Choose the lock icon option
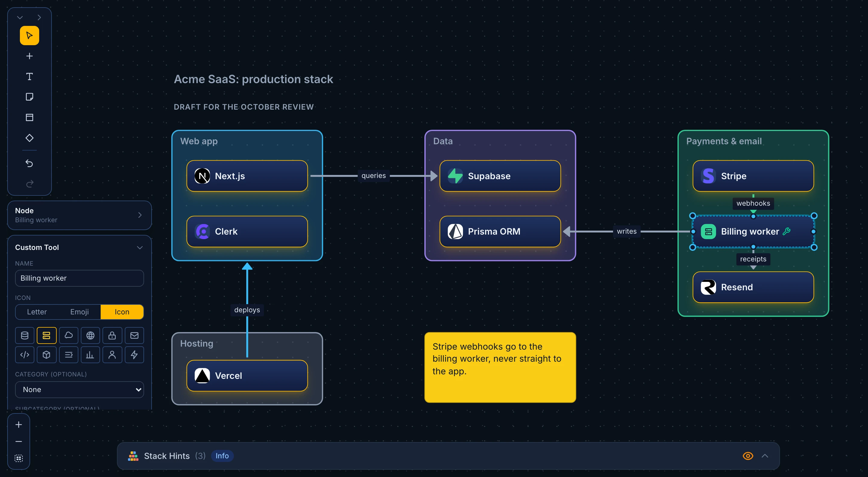Viewport: 868px width, 477px height. (x=112, y=335)
